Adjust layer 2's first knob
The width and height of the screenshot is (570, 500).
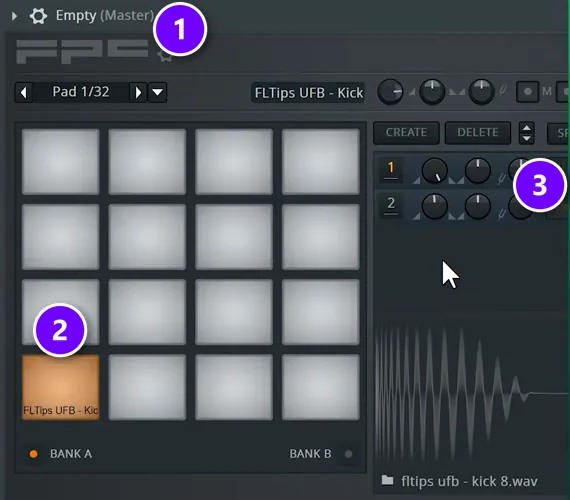pyautogui.click(x=434, y=206)
